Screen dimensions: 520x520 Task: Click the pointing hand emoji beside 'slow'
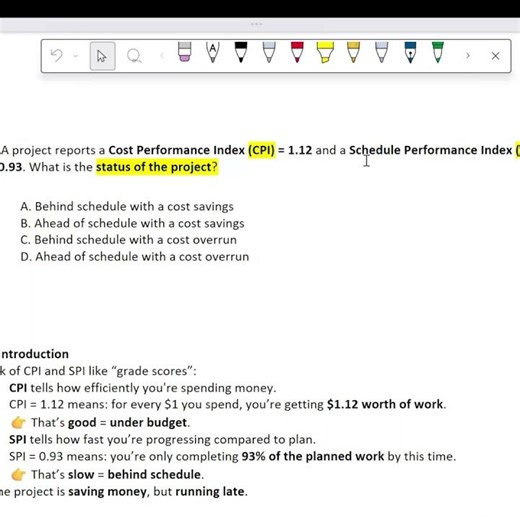pyautogui.click(x=18, y=474)
